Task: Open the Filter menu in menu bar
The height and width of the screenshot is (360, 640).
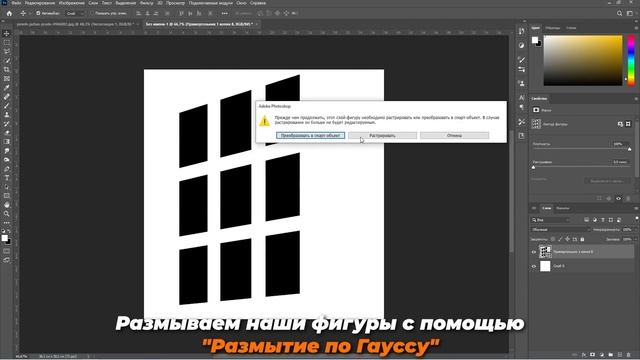Action: click(x=146, y=3)
